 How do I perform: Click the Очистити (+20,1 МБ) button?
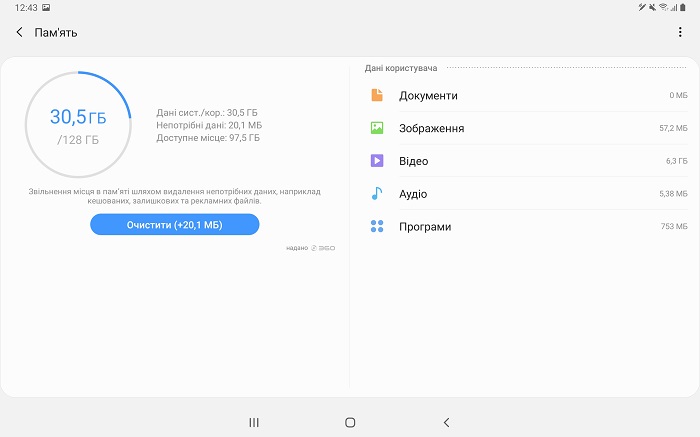(175, 225)
